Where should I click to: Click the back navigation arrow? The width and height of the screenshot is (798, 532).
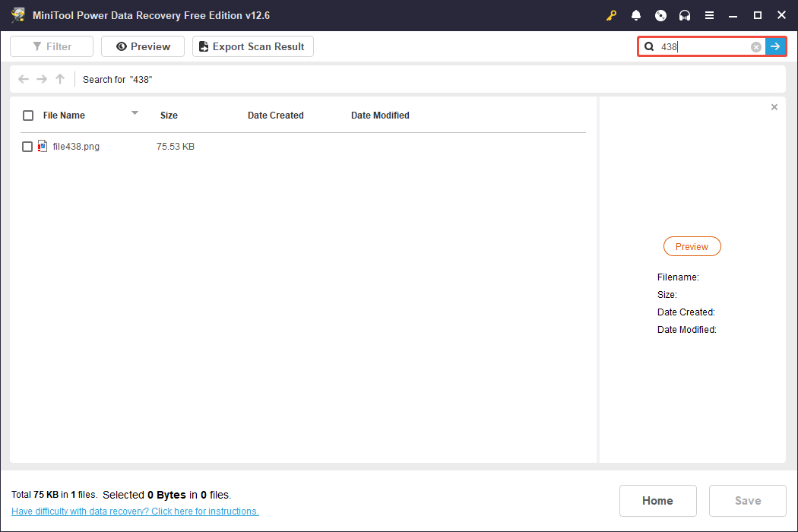pyautogui.click(x=23, y=79)
